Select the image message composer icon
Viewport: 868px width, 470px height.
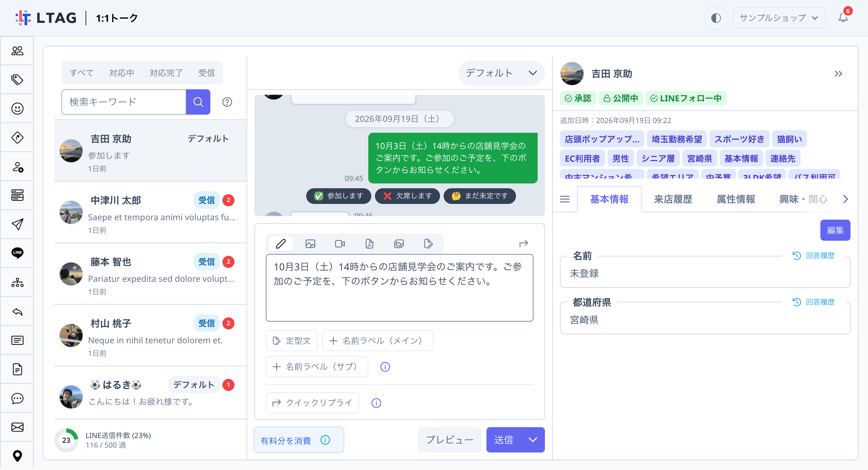click(310, 243)
